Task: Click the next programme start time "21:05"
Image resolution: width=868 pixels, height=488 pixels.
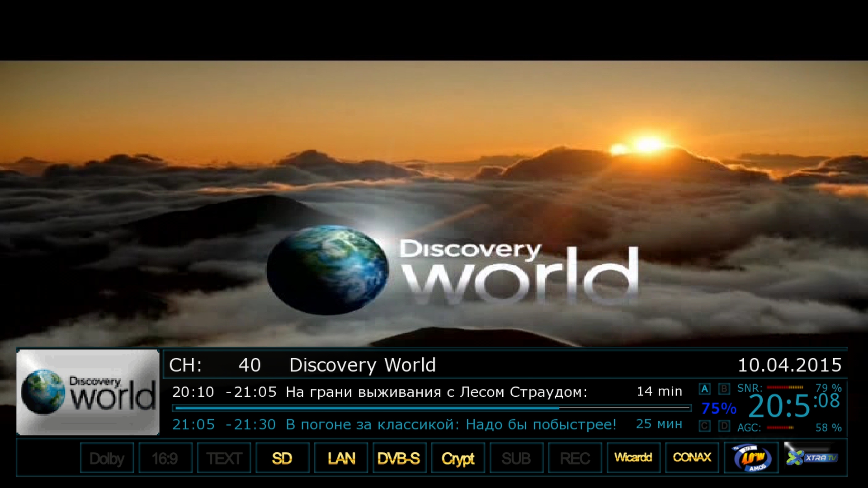Action: click(193, 424)
